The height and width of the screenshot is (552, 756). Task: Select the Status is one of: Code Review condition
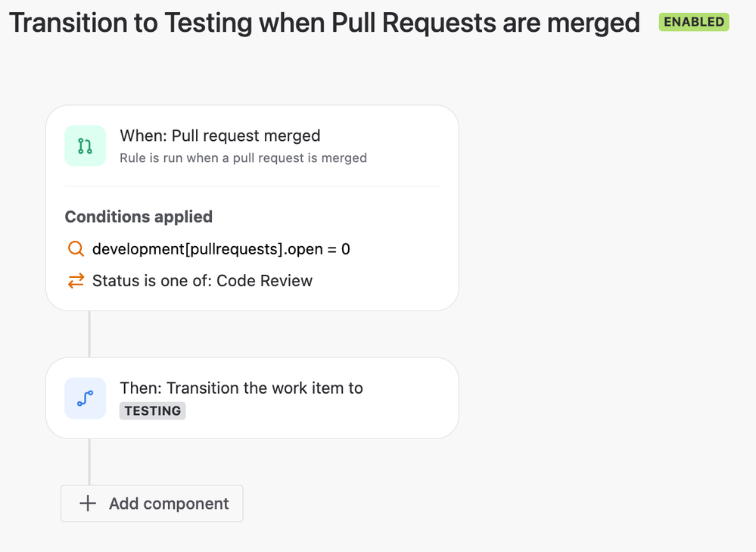[x=202, y=281]
